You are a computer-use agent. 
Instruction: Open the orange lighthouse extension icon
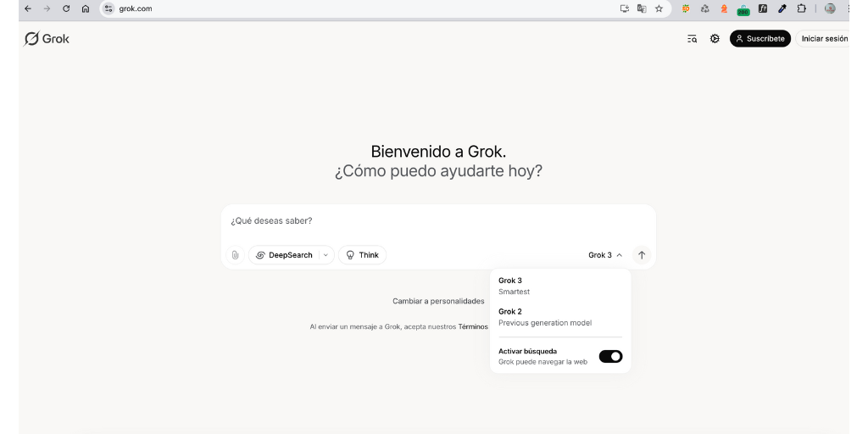pos(724,8)
